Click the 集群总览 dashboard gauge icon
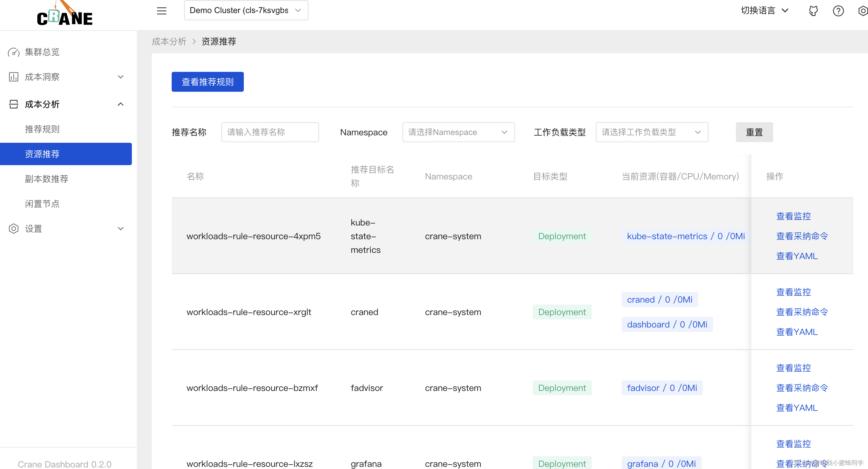Viewport: 868px width, 469px height. pyautogui.click(x=13, y=52)
